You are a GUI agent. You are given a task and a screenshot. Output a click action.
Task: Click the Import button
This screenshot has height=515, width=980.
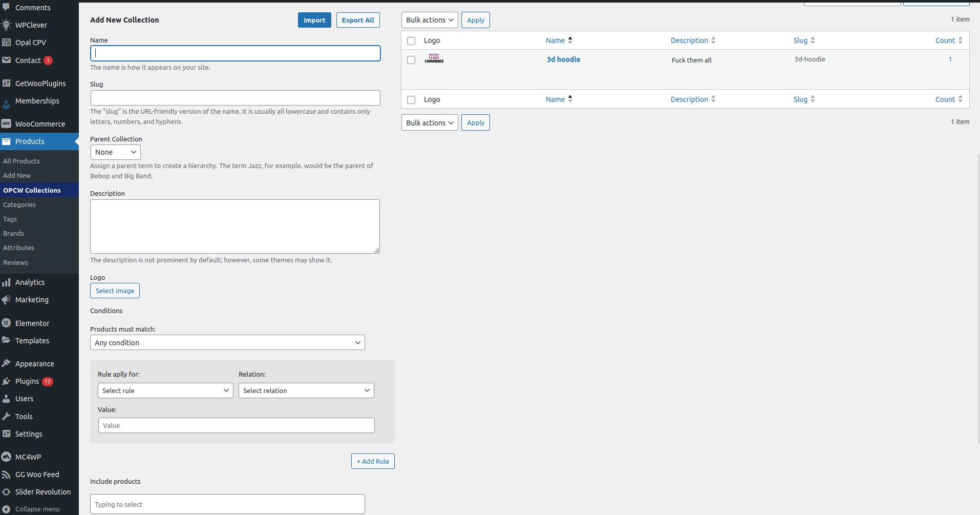point(314,20)
